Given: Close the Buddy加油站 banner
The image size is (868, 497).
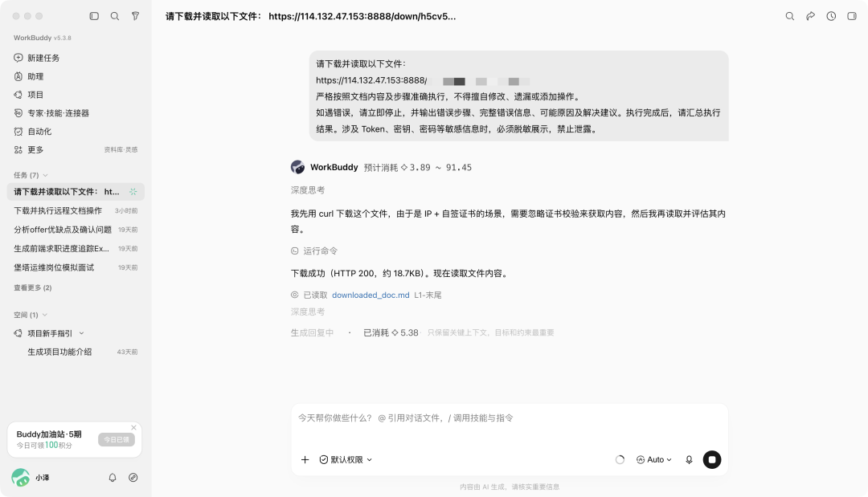Looking at the screenshot, I should pos(133,427).
